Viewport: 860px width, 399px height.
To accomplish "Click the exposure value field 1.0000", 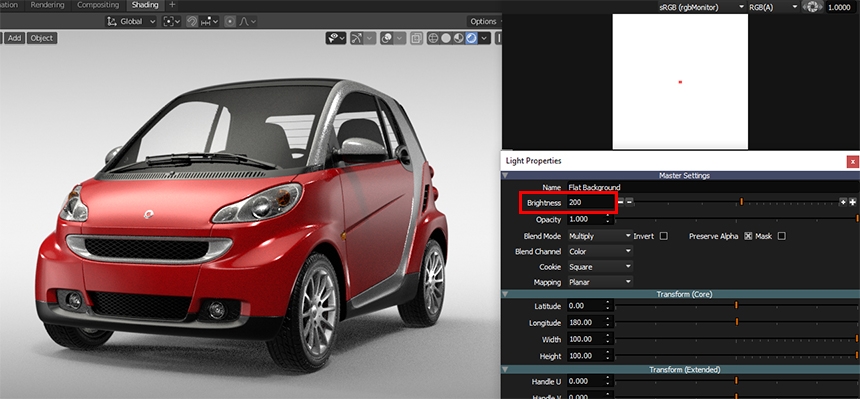I will (840, 7).
